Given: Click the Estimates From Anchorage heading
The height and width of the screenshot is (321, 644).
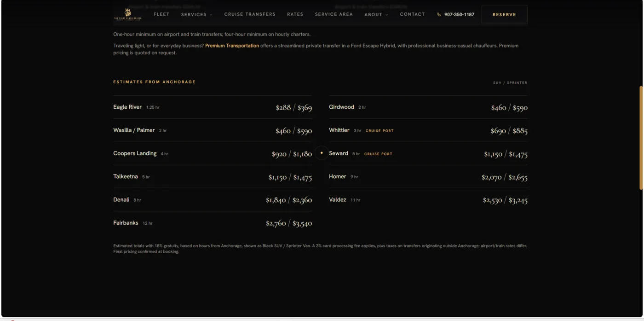Looking at the screenshot, I should tap(155, 82).
